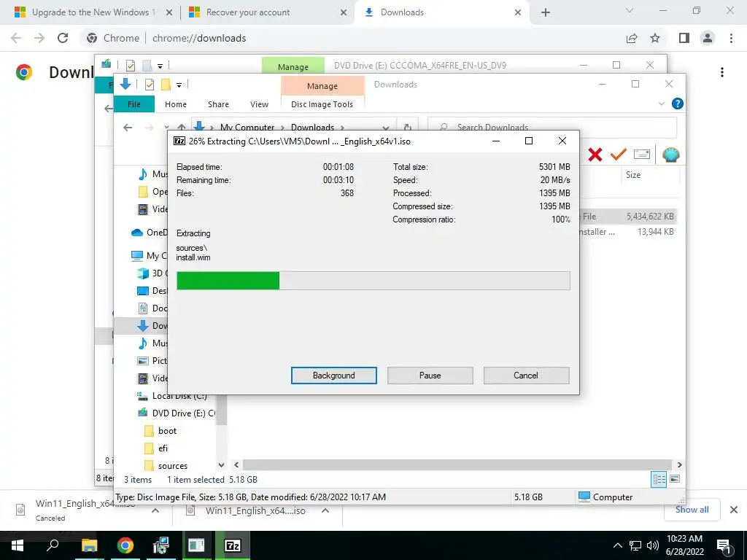The width and height of the screenshot is (747, 560).
Task: Select OneDrive in navigation pane
Action: pos(149,233)
